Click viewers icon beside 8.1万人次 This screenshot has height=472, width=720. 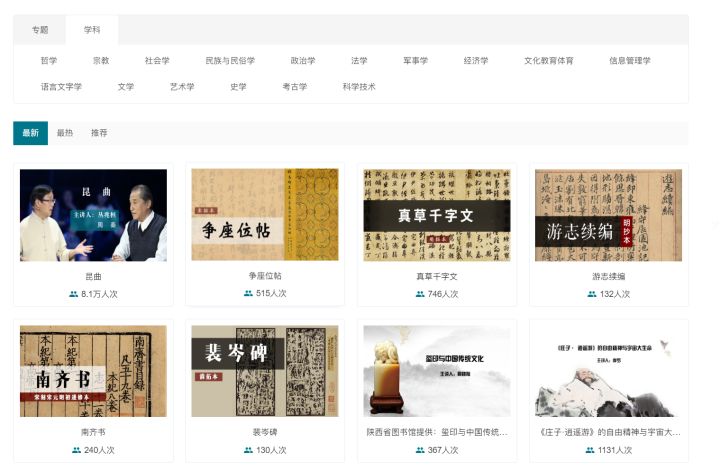(x=73, y=294)
